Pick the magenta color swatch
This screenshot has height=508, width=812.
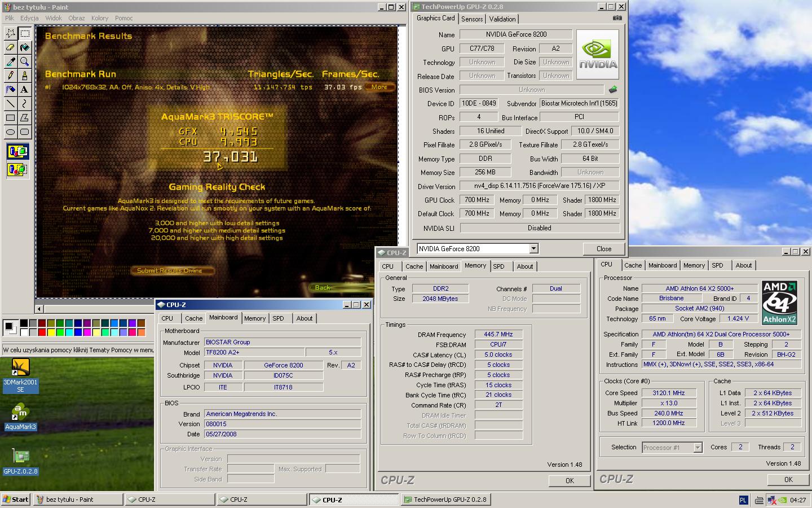tap(87, 332)
